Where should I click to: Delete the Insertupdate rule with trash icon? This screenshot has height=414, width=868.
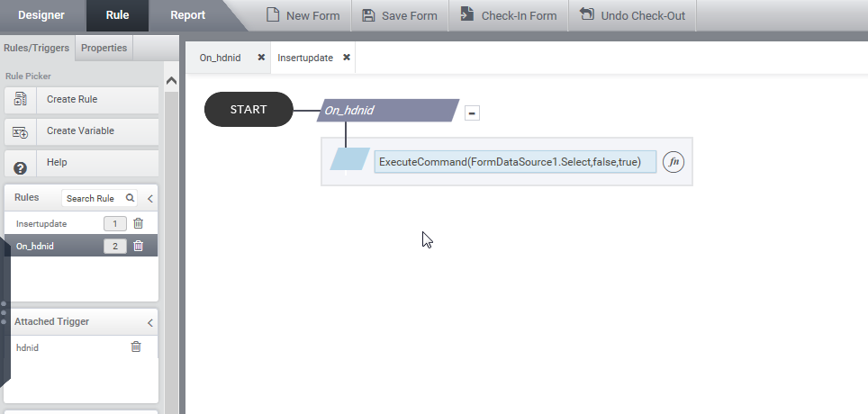(138, 224)
